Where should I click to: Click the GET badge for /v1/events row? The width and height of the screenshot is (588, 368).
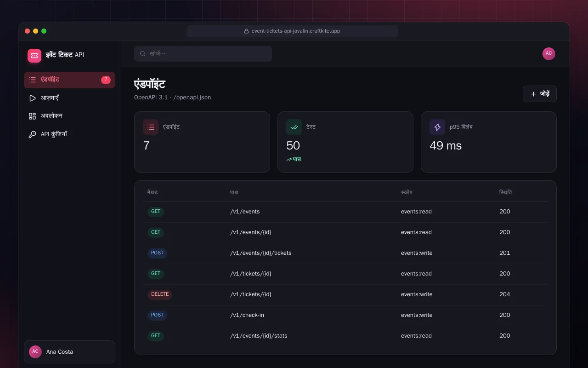156,212
